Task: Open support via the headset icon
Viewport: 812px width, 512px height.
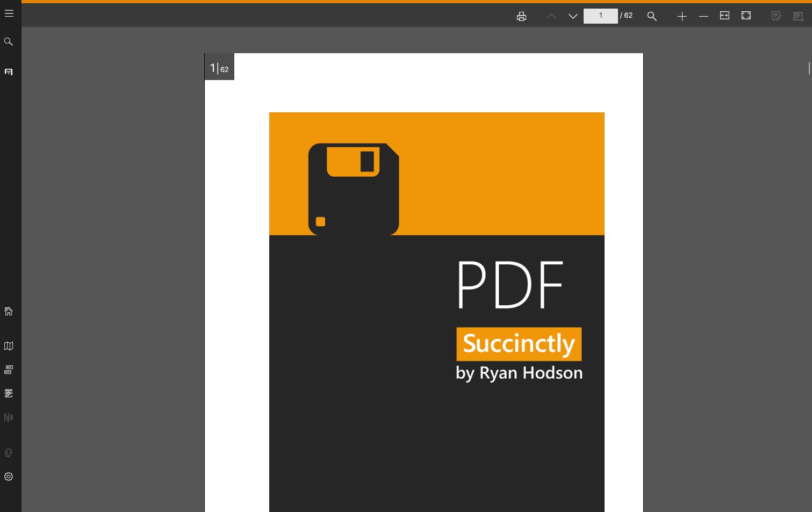Action: click(9, 453)
